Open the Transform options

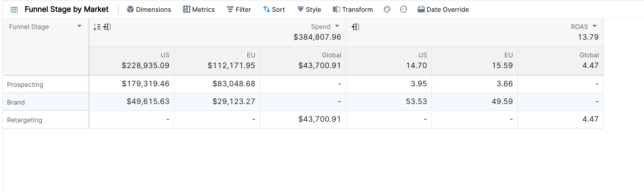[x=353, y=9]
